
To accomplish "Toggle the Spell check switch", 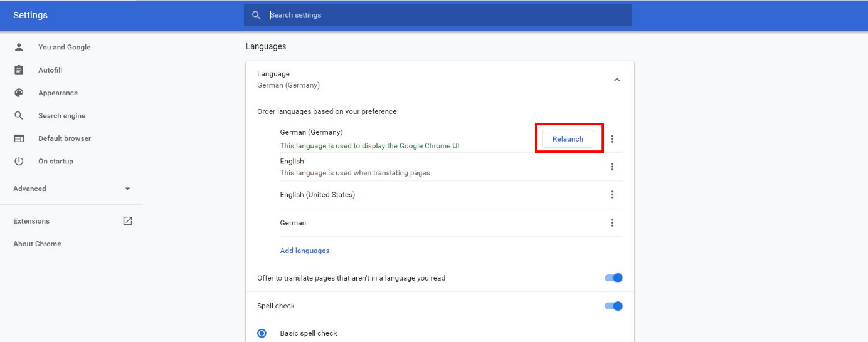I will click(x=614, y=306).
